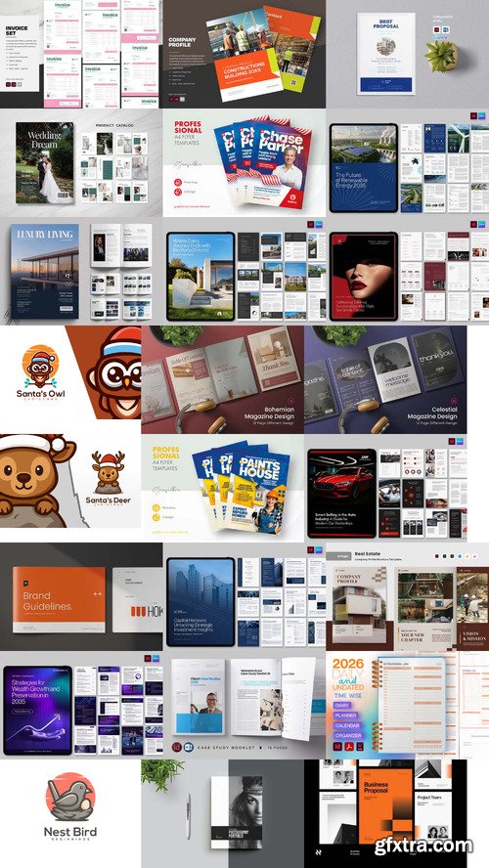Click the ORGANIZER tag on the planner
Image resolution: width=489 pixels, height=868 pixels.
pyautogui.click(x=348, y=735)
